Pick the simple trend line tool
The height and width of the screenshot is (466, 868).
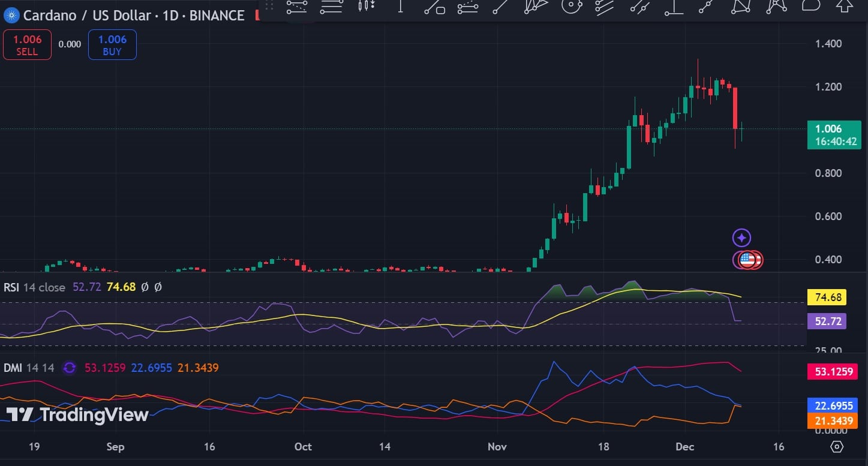[500, 7]
